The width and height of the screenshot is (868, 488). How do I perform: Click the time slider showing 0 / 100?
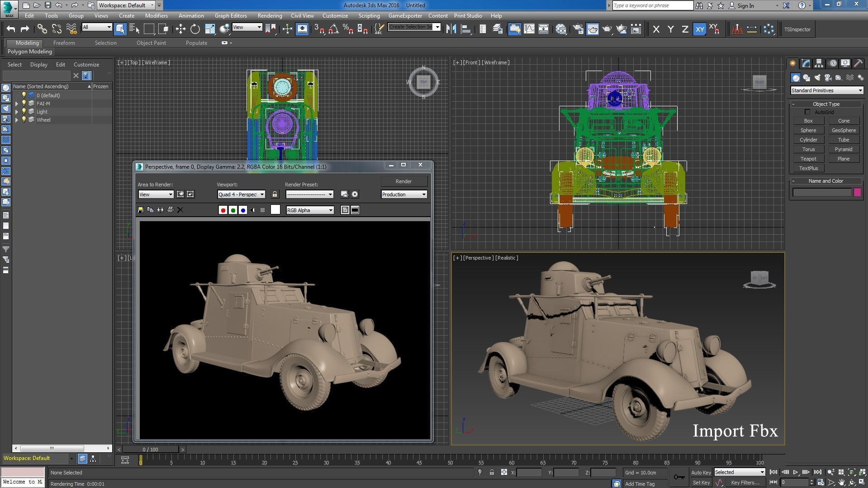coord(151,450)
